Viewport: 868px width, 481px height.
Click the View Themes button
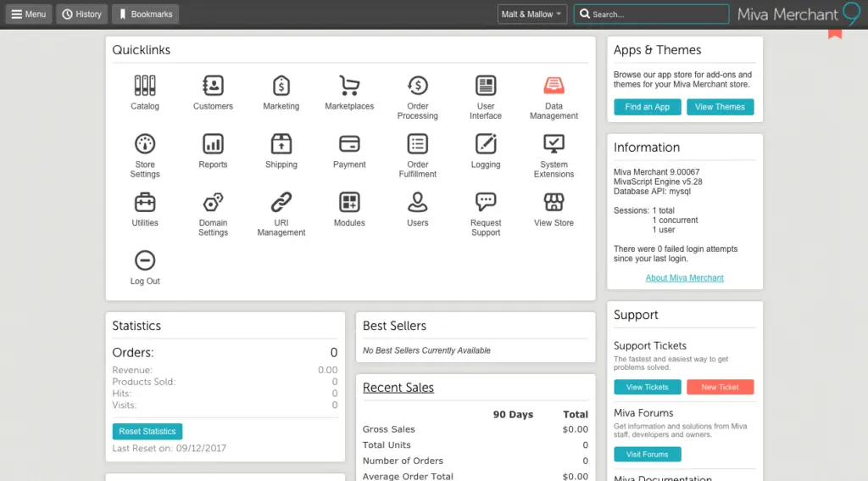[720, 107]
